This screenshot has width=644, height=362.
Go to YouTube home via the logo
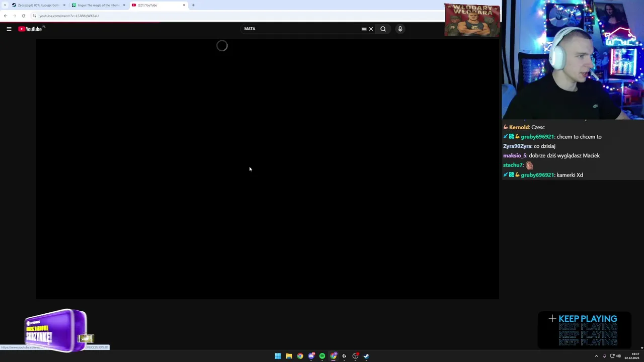pos(30,29)
